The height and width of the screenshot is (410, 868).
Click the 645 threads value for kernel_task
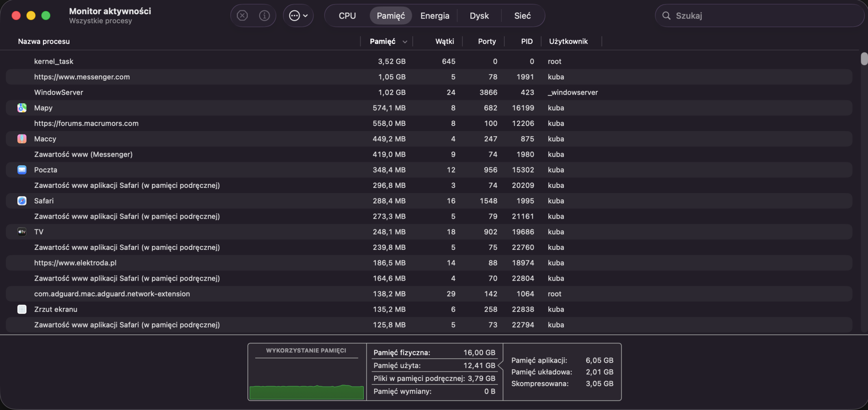coord(449,62)
